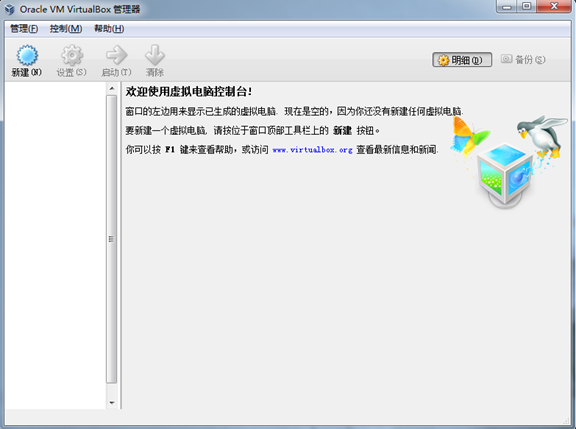
Task: Click the VirtualBox cube logo image
Action: click(506, 174)
